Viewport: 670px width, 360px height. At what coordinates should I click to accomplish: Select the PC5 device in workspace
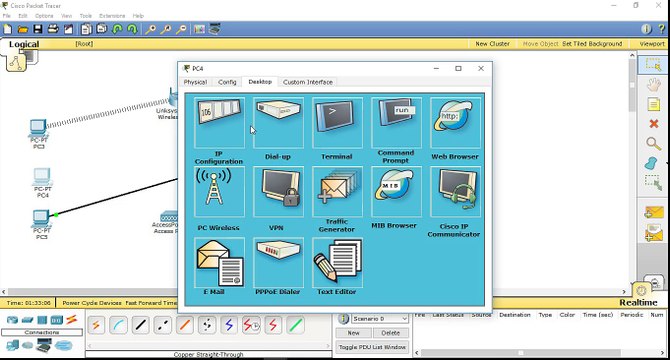tap(41, 219)
